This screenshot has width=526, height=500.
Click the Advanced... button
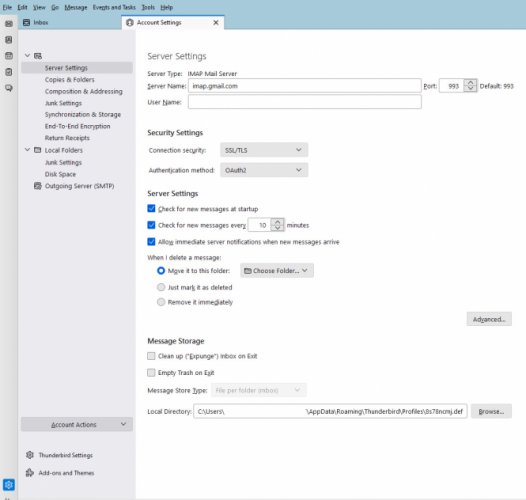489,319
